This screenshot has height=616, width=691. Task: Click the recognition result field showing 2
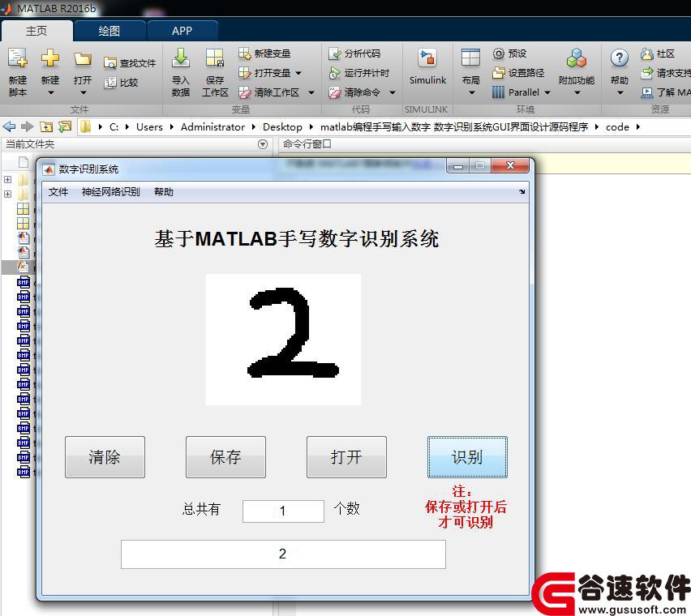coord(283,554)
